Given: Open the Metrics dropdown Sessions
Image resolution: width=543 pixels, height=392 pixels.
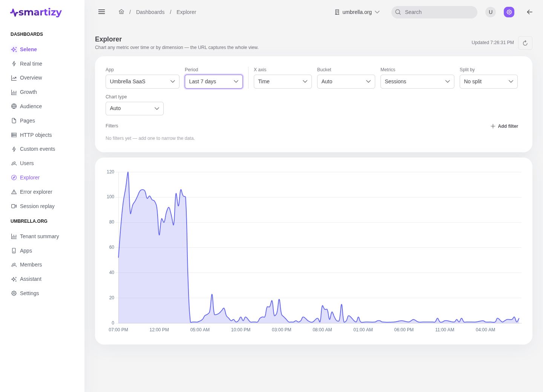Looking at the screenshot, I should point(417,81).
